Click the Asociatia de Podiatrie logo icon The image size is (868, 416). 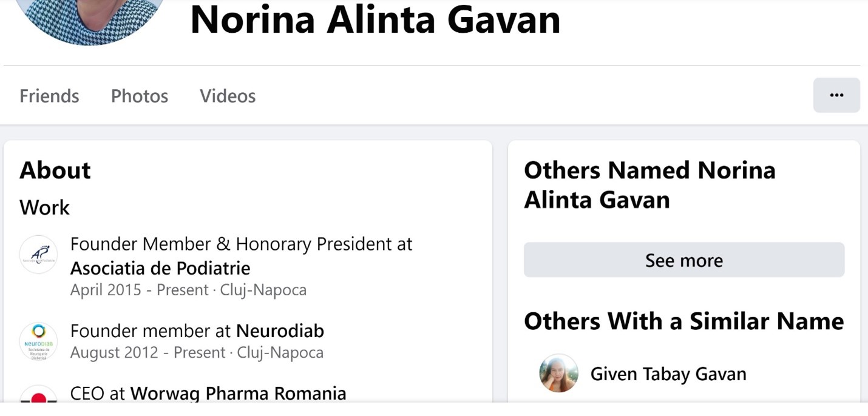coord(38,255)
